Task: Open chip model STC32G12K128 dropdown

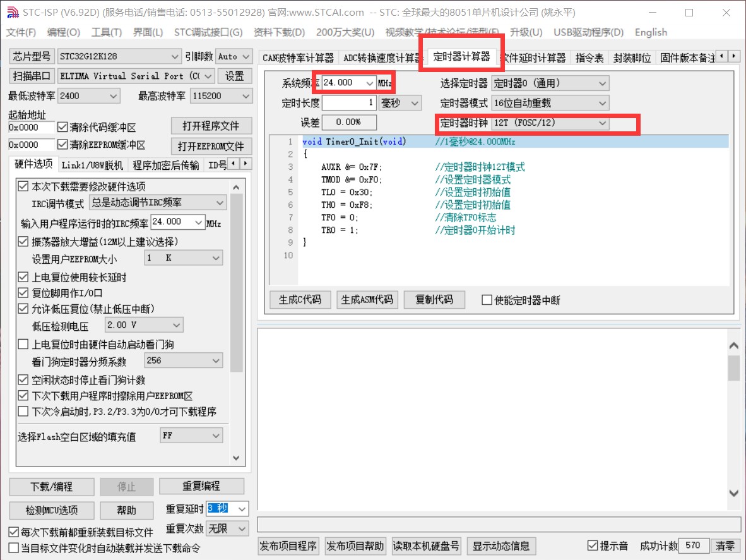Action: 119,56
